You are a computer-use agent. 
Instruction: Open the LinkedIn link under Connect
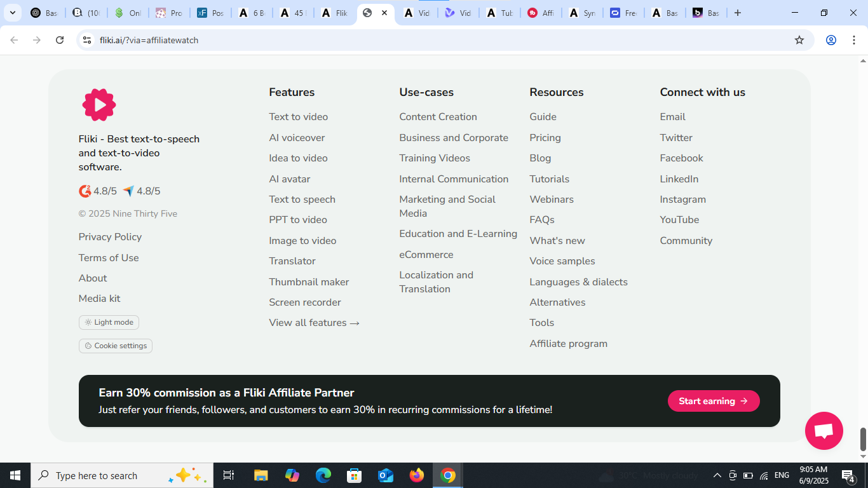click(x=679, y=179)
